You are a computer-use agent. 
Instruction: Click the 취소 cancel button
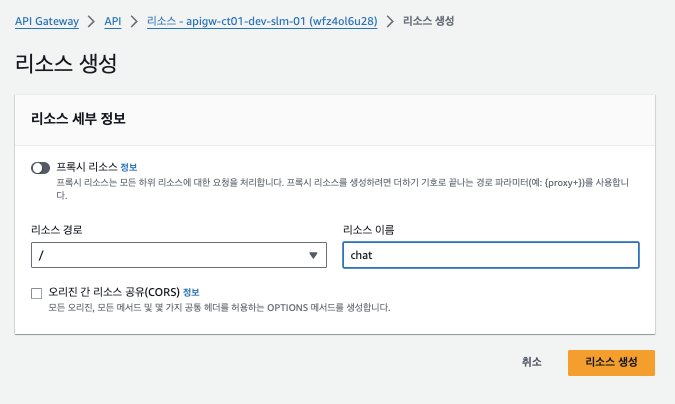532,362
